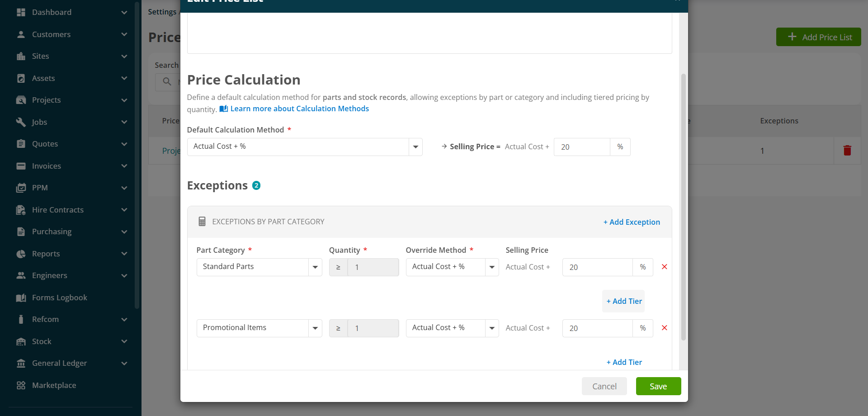Screen dimensions: 868x416
Task: Click the Reports pie chart icon
Action: click(21, 254)
